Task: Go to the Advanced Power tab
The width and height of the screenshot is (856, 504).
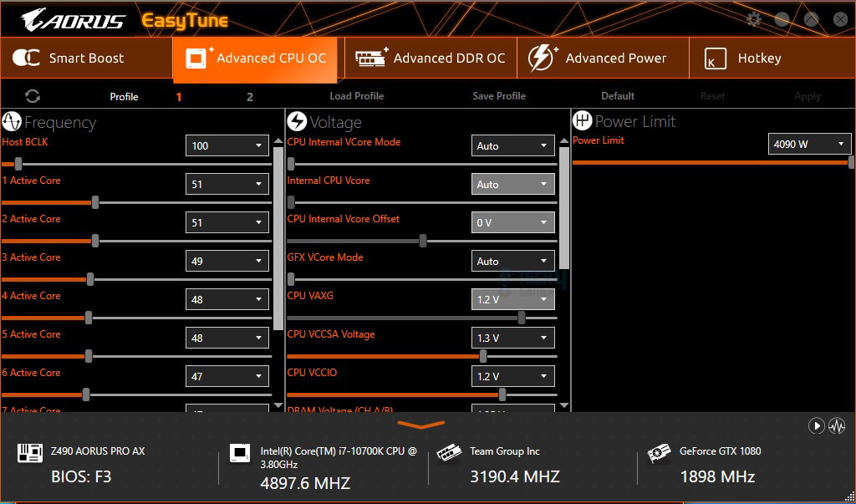Action: pos(603,58)
